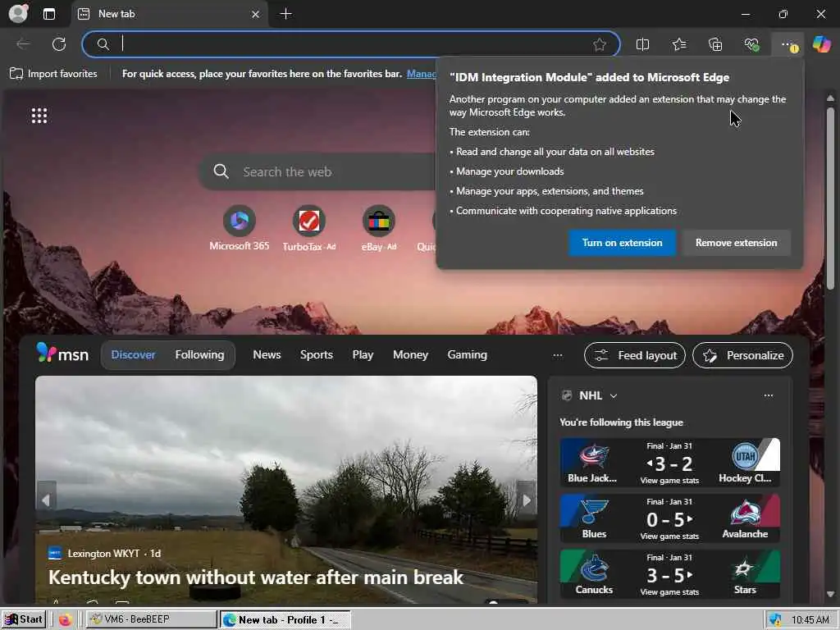Open the Play tab
The width and height of the screenshot is (840, 630).
tap(363, 354)
